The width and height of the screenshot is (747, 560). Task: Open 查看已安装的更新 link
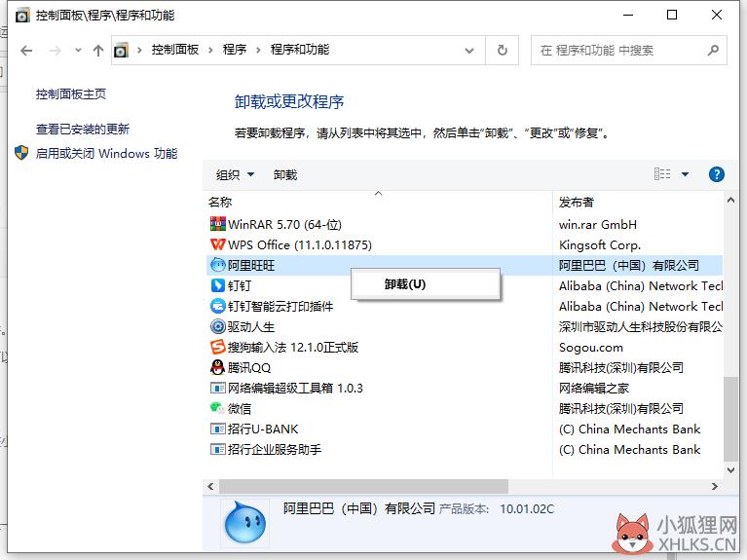83,129
